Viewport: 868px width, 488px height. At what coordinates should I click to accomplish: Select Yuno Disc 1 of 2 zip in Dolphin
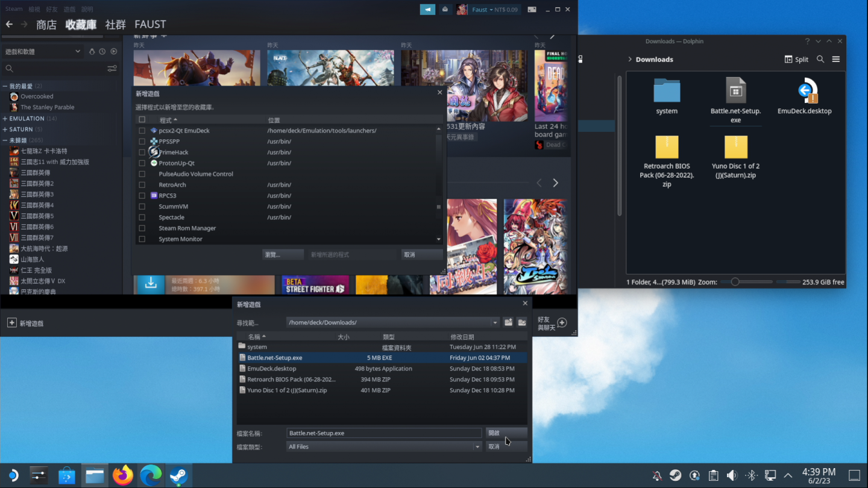[735, 147]
